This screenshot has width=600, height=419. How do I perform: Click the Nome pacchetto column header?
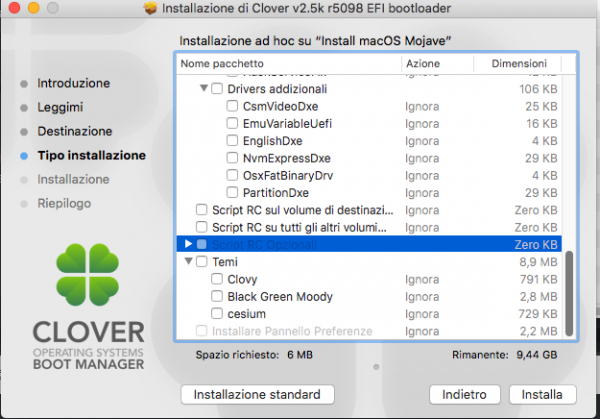click(289, 64)
